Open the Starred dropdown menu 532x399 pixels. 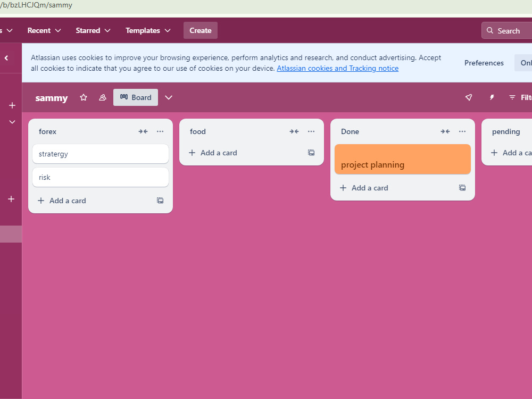point(93,30)
